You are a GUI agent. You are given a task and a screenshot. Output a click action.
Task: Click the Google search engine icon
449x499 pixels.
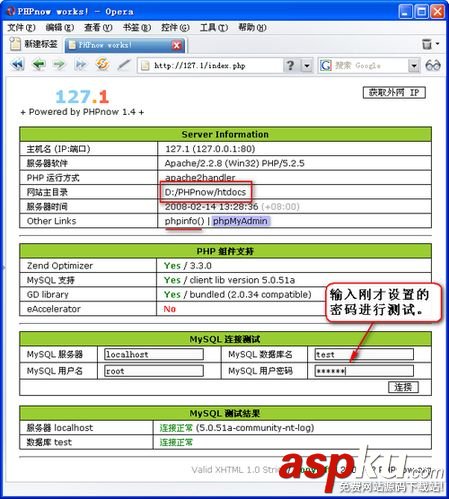click(x=326, y=65)
